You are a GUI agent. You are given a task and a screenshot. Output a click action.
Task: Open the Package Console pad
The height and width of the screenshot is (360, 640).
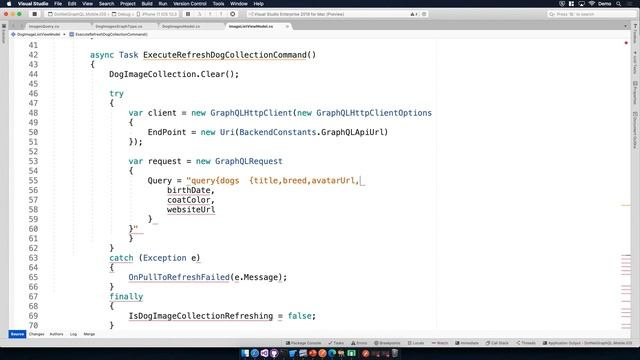pyautogui.click(x=303, y=343)
